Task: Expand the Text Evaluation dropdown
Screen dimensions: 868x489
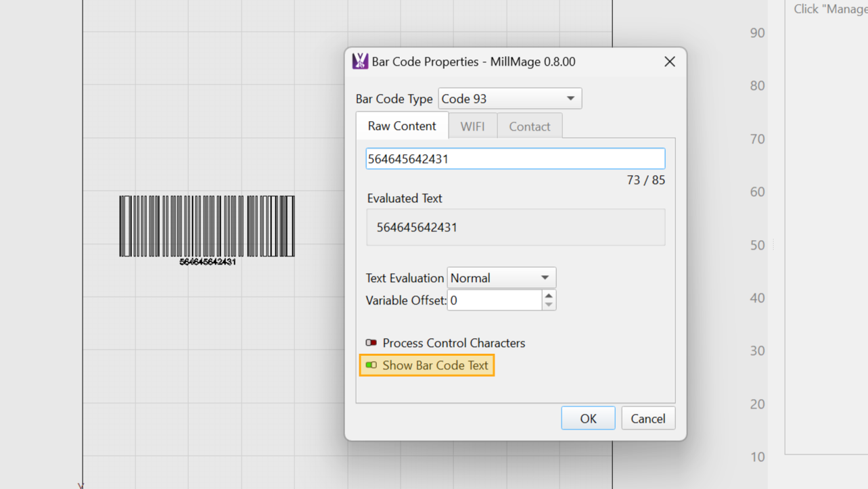Action: point(501,278)
